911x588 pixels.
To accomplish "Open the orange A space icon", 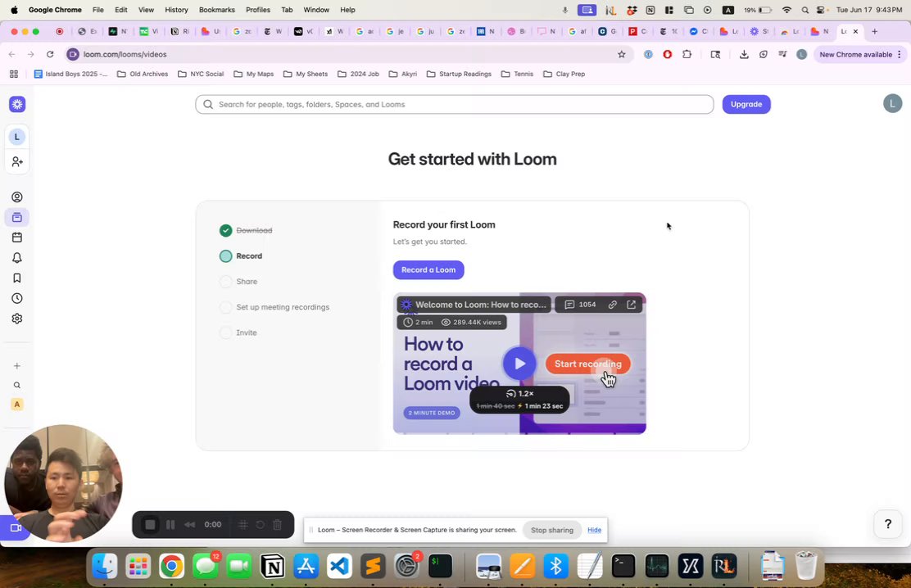I will click(17, 405).
